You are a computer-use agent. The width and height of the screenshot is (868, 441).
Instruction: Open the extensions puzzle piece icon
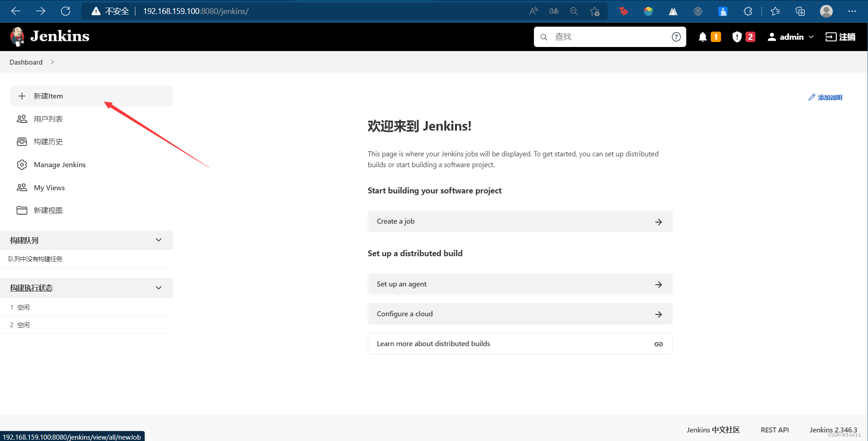[x=748, y=11]
